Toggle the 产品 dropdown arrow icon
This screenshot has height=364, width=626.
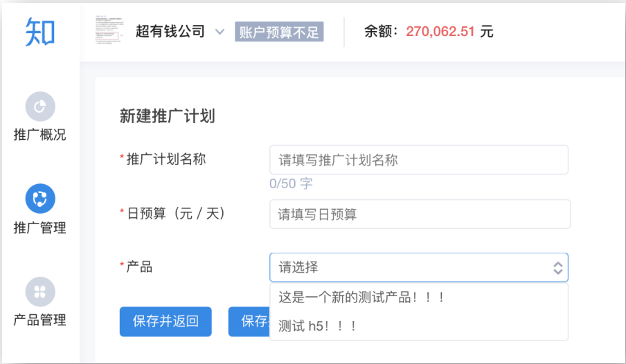[557, 268]
